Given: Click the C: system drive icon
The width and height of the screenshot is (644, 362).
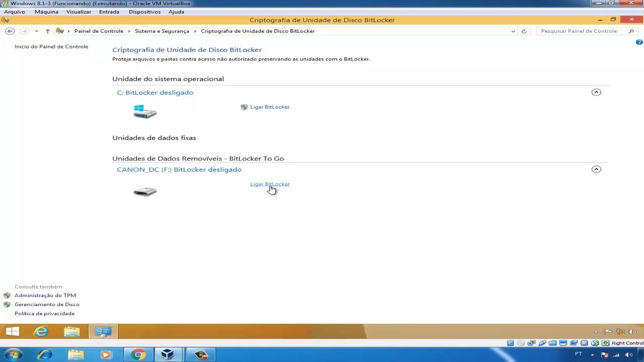Looking at the screenshot, I should click(145, 112).
